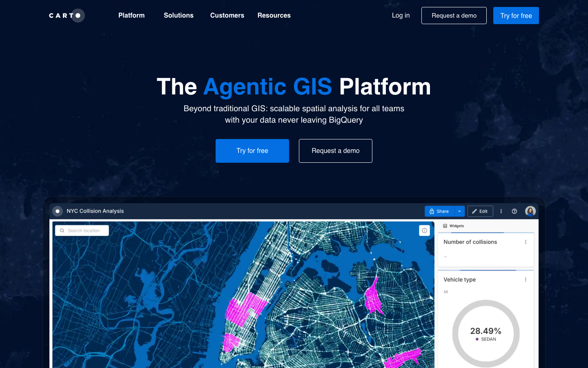Expand the Share dropdown arrow
The width and height of the screenshot is (588, 368).
coord(459,211)
